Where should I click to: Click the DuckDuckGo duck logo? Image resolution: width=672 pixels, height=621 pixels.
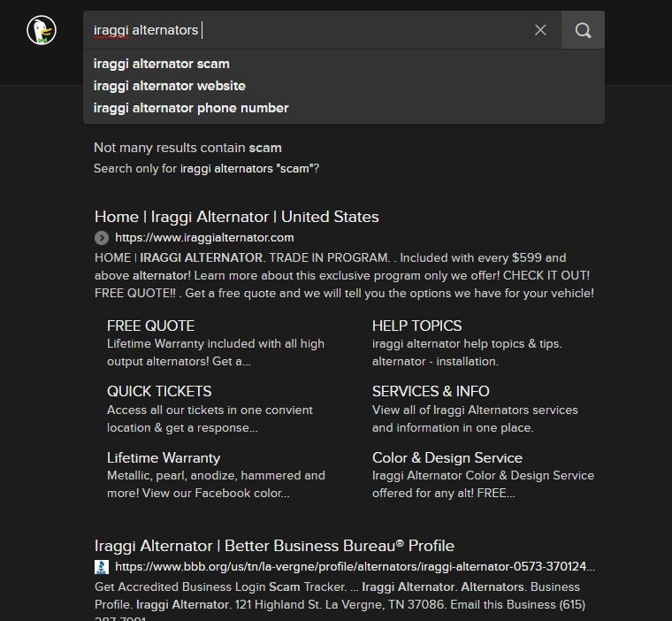[42, 30]
